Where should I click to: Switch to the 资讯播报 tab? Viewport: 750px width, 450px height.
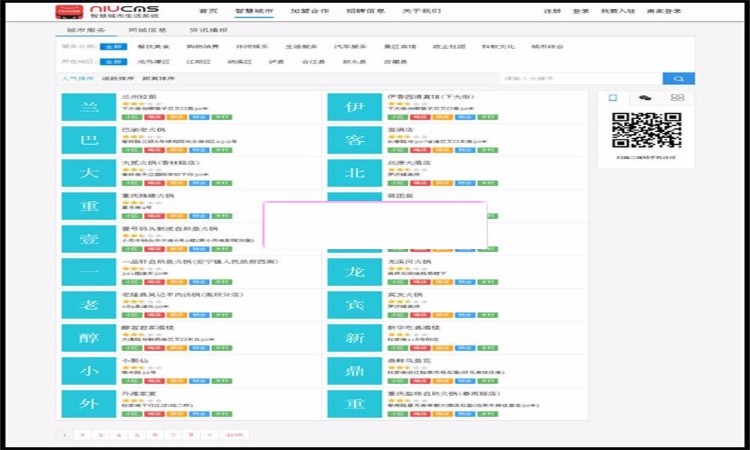pyautogui.click(x=209, y=30)
